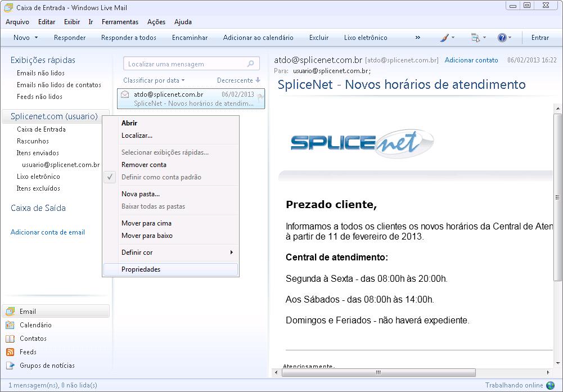This screenshot has width=563, height=392.
Task: Click the vertical scrollbar thumb of the message
Action: tap(557, 197)
